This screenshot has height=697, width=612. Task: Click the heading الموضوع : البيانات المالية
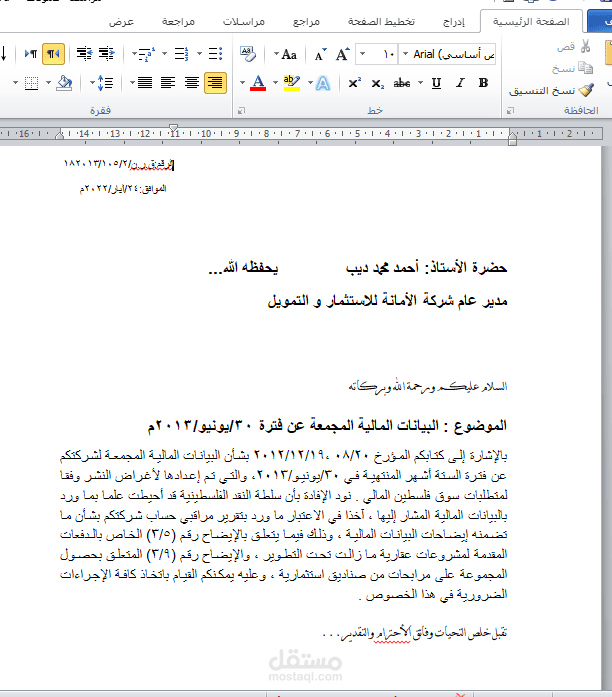pyautogui.click(x=328, y=425)
